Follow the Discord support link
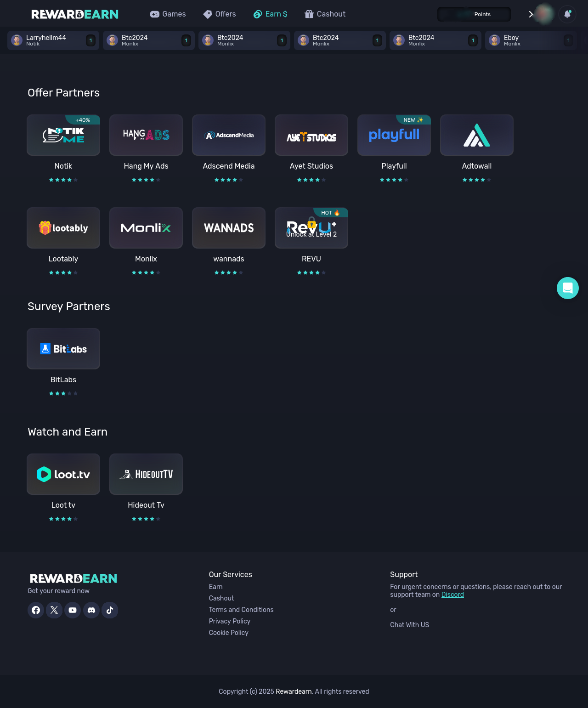588x708 pixels. coord(452,595)
